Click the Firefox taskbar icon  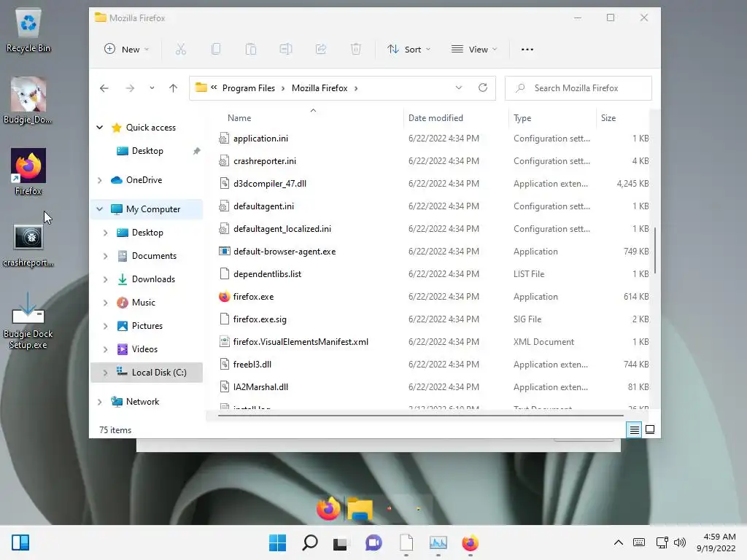(x=471, y=542)
